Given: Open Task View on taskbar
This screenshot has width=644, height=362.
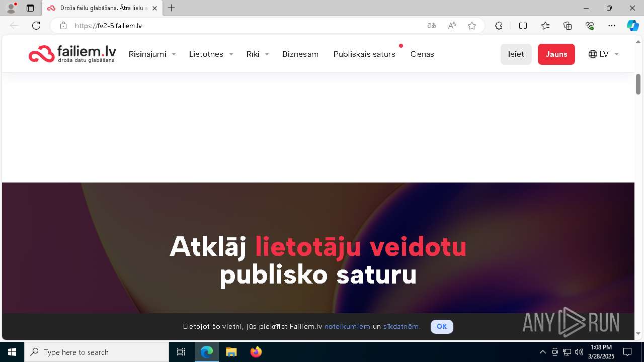Looking at the screenshot, I should point(181,352).
